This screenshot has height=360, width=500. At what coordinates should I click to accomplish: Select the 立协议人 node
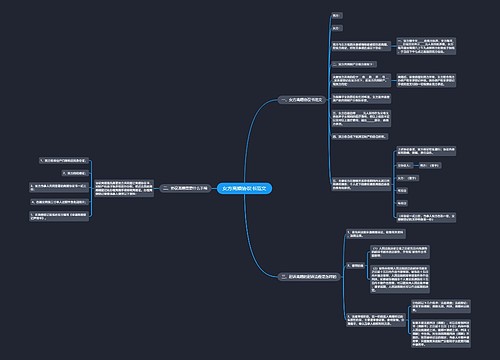coord(405,165)
